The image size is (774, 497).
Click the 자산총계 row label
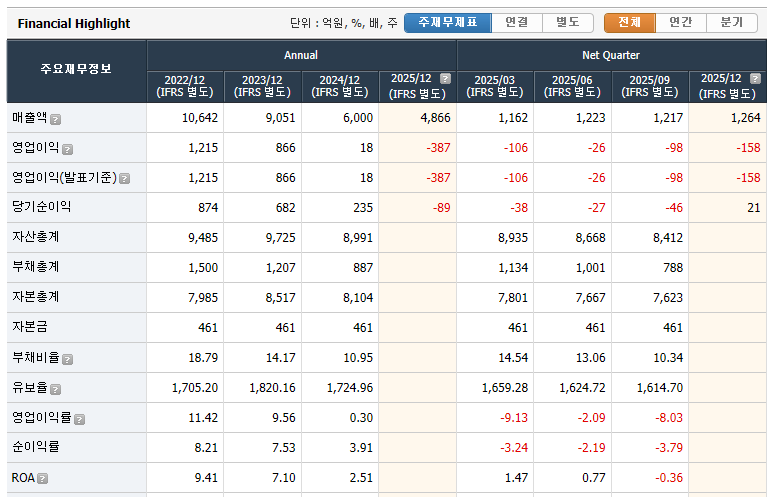point(35,237)
